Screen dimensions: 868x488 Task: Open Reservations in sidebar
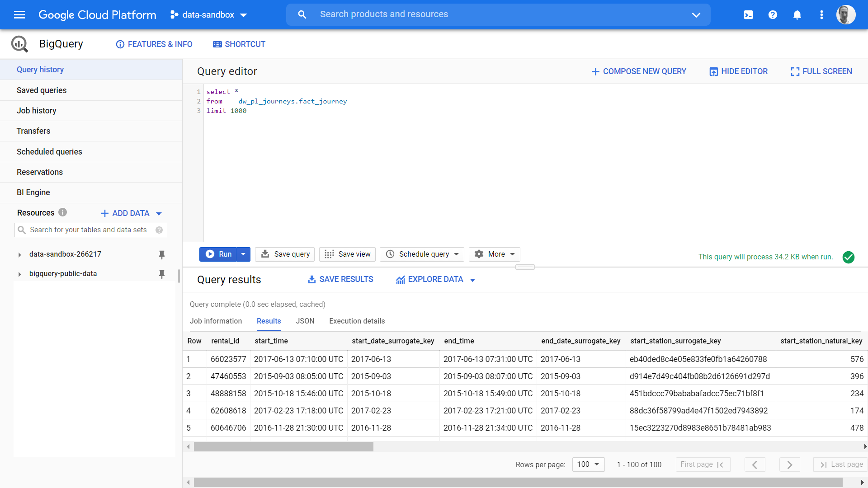pos(91,172)
